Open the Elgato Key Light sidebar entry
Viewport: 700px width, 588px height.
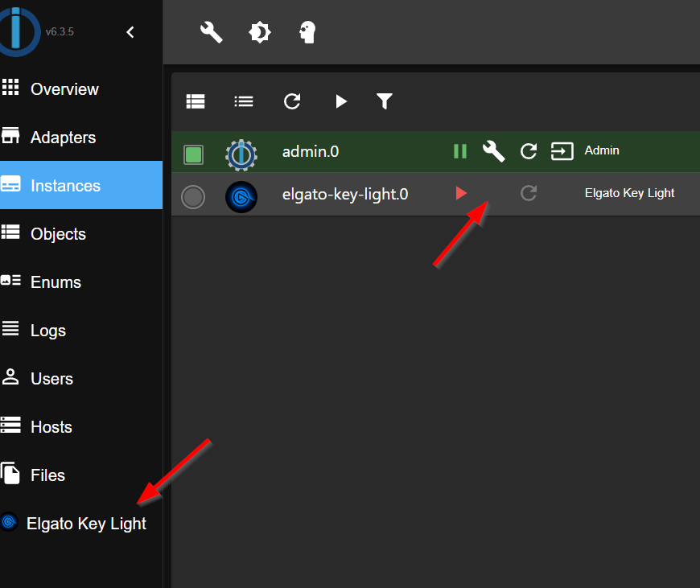81,523
